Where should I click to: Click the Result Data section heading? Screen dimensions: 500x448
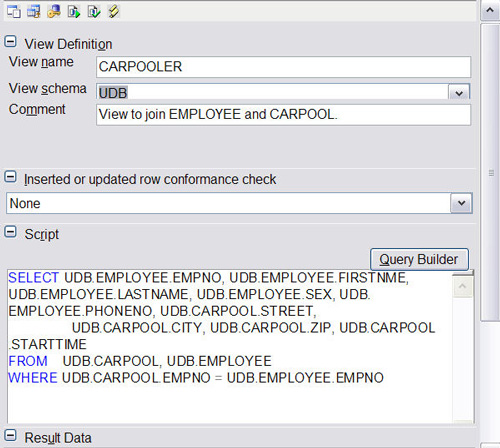(x=58, y=438)
